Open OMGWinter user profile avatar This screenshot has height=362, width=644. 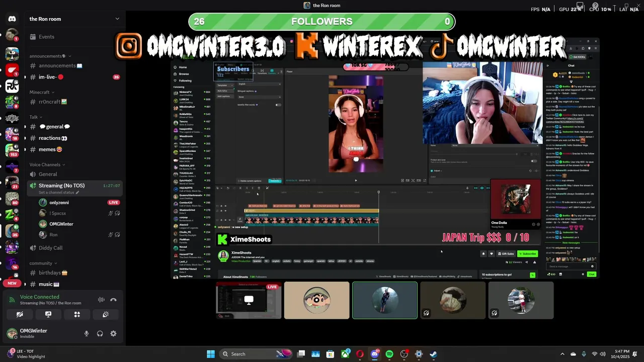12,333
